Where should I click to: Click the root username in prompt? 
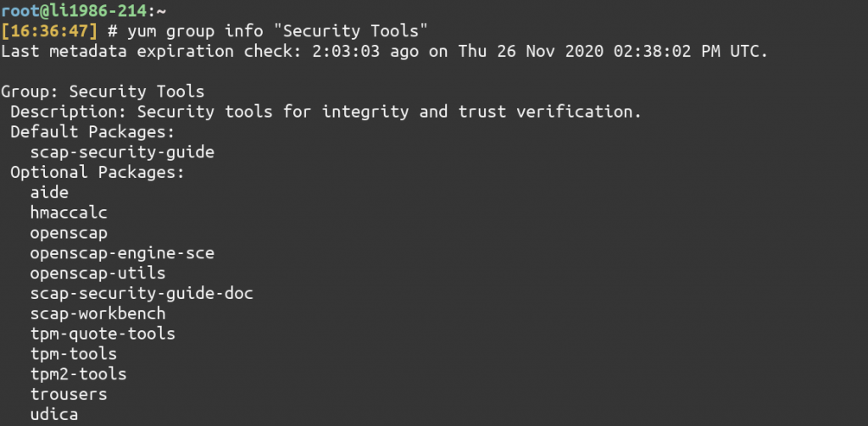(19, 9)
